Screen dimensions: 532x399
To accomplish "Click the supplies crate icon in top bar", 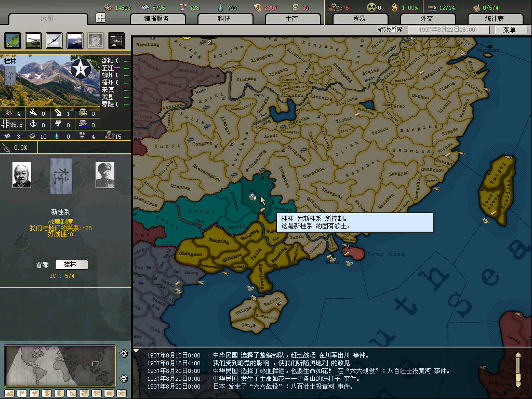I will coord(258,7).
